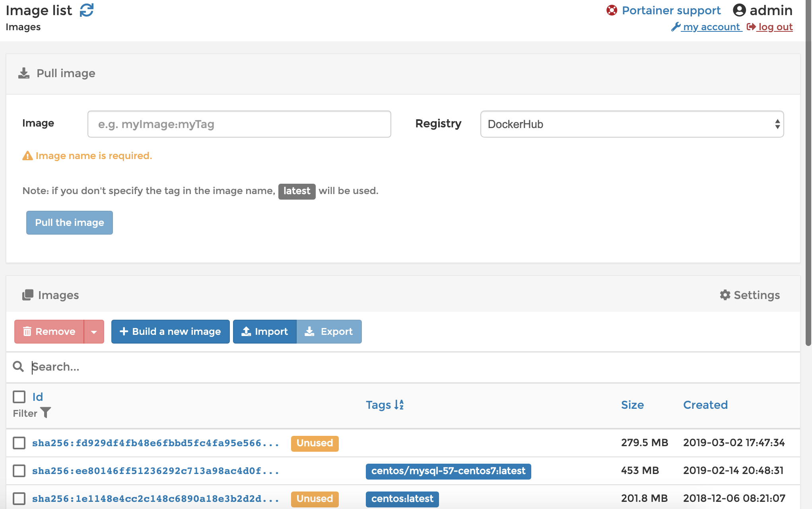This screenshot has width=812, height=509.
Task: Toggle the select-all checkbox beside Id
Action: click(x=19, y=396)
